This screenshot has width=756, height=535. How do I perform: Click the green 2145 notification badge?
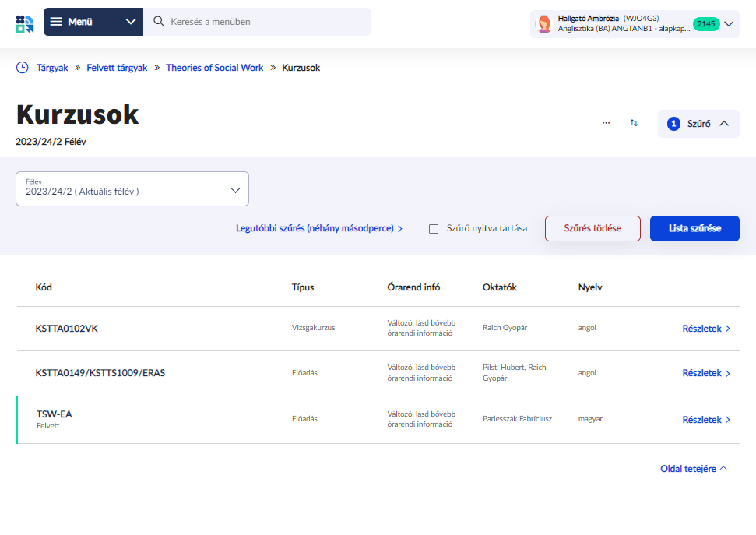(x=707, y=24)
